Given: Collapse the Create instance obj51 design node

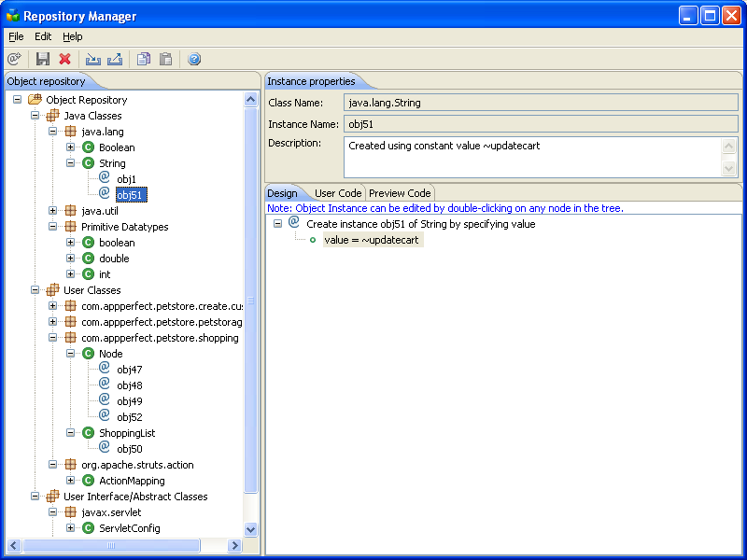Looking at the screenshot, I should coord(277,223).
